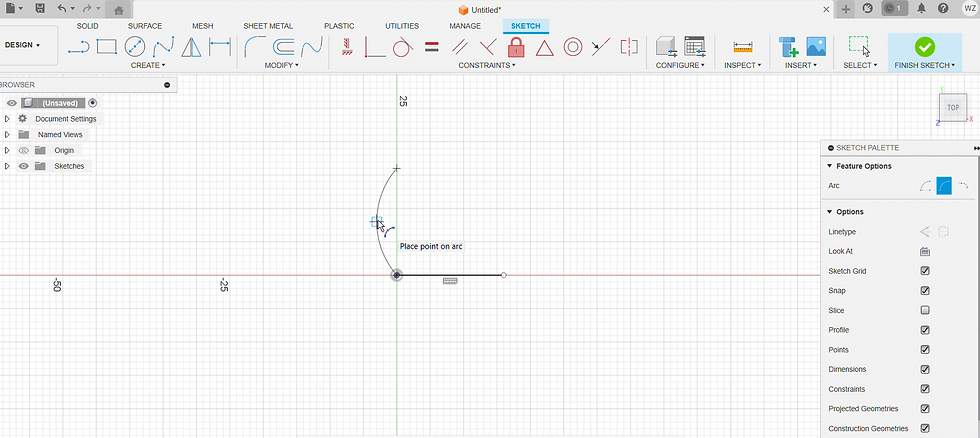Image resolution: width=980 pixels, height=438 pixels.
Task: Toggle the Profile checkbox
Action: (x=925, y=330)
